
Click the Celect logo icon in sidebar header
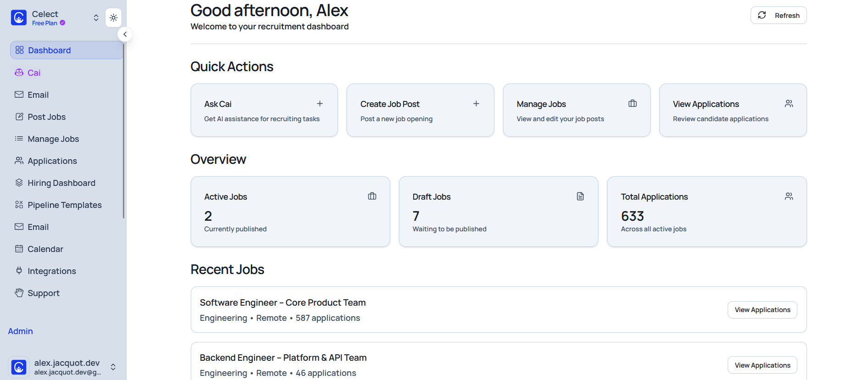[x=19, y=18]
